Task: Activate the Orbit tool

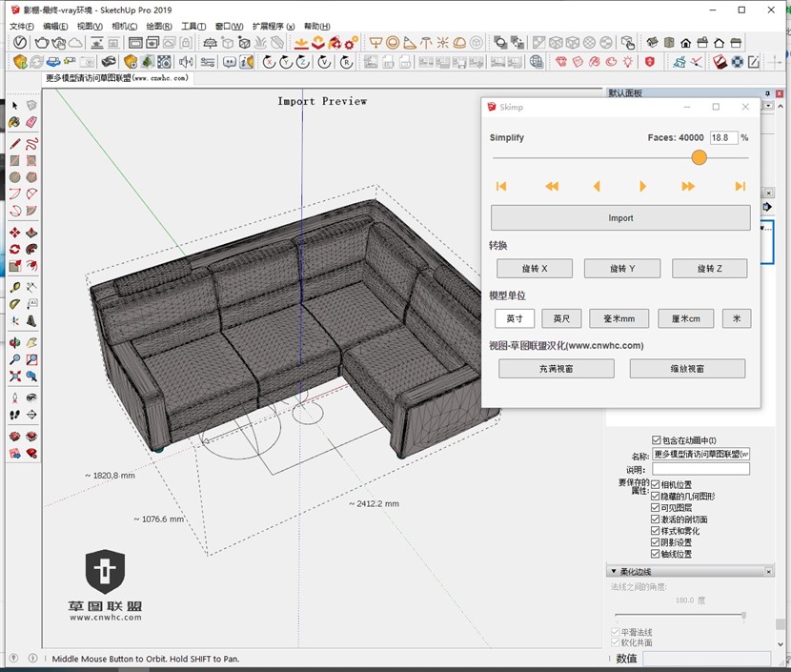Action: coord(14,343)
